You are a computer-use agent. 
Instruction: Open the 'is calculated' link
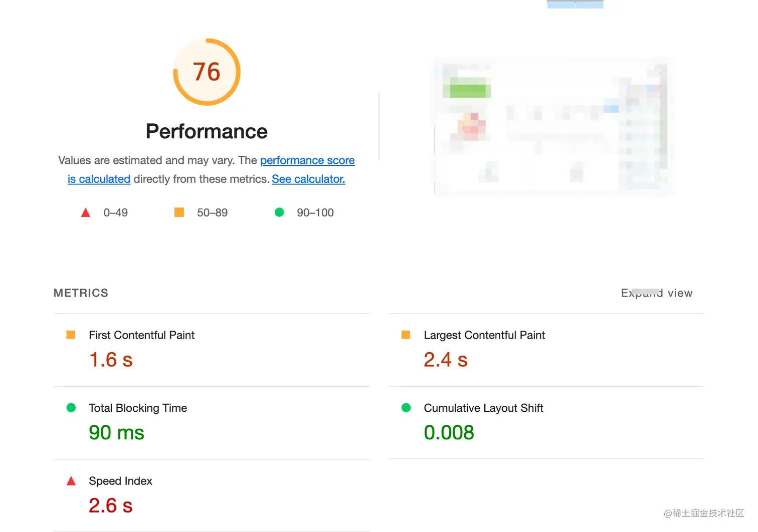tap(99, 179)
